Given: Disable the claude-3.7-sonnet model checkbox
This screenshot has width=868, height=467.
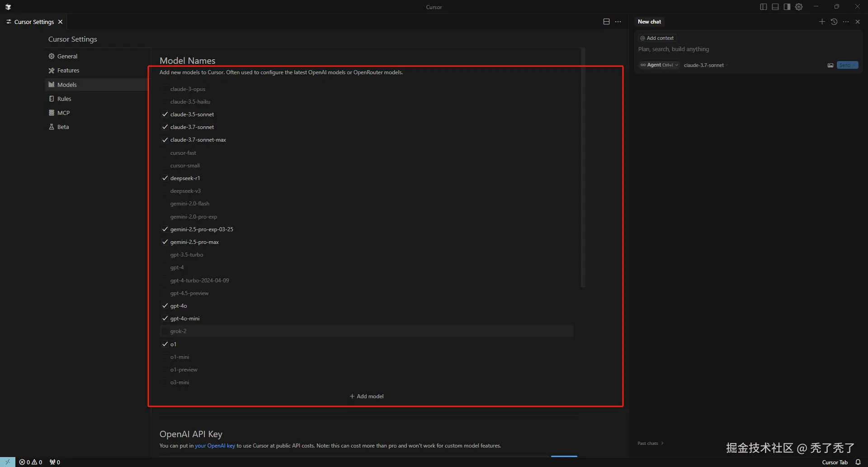Looking at the screenshot, I should 165,127.
